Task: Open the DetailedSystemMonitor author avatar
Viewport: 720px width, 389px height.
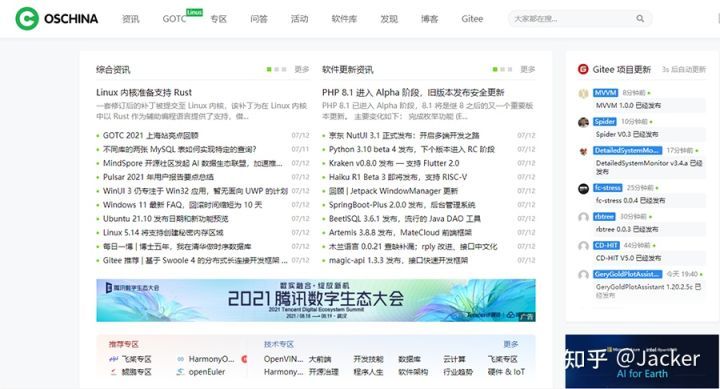Action: [x=583, y=151]
